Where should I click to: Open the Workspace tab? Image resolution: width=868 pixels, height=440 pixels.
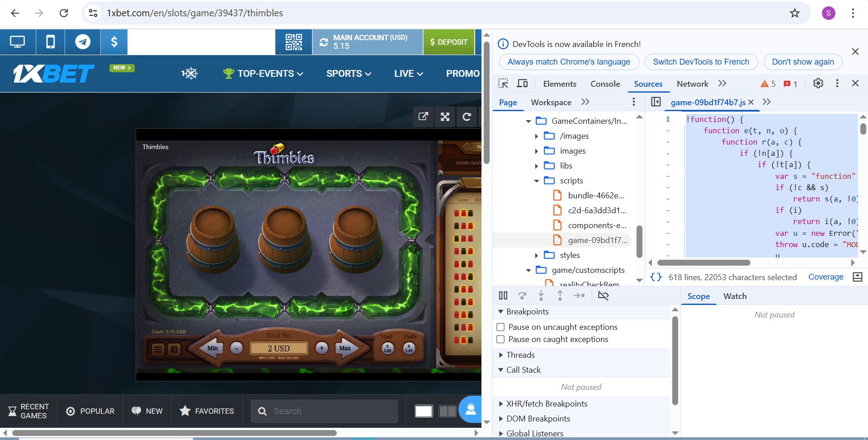pos(551,102)
